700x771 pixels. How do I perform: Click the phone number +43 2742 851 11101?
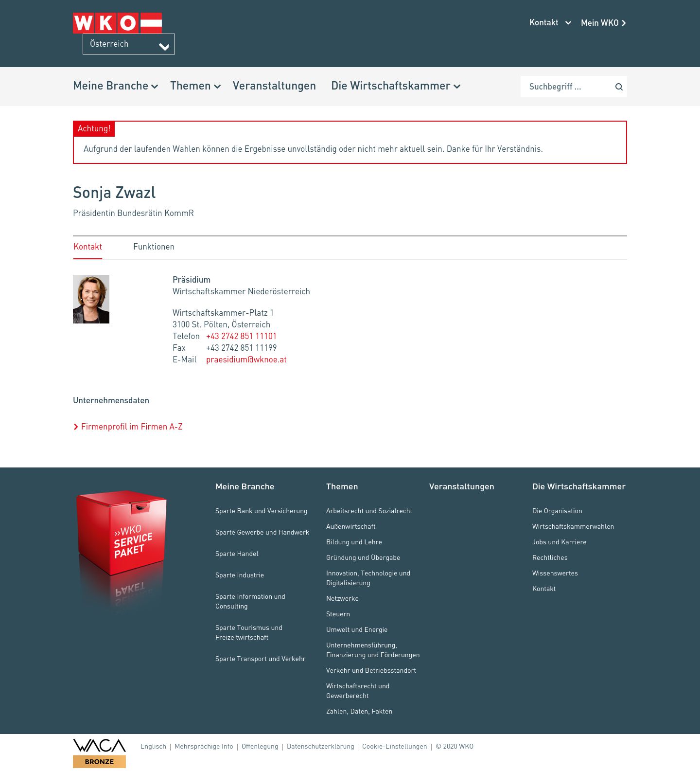[x=241, y=336]
